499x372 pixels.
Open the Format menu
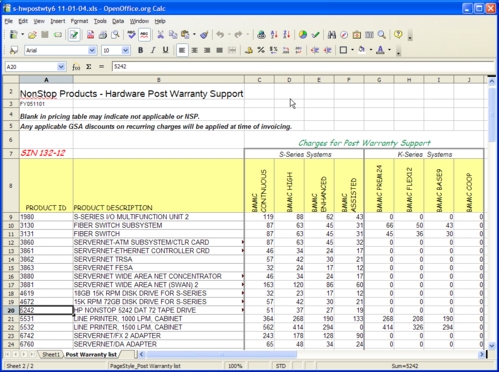pos(79,21)
